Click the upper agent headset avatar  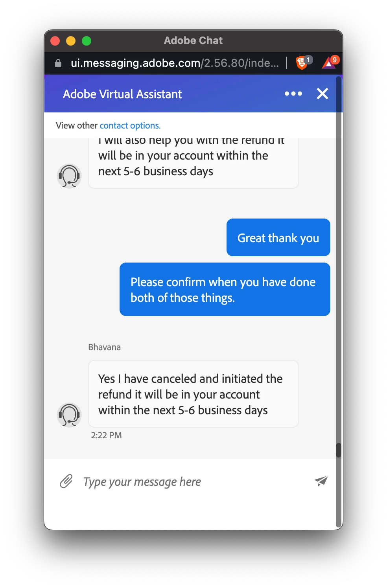69,176
